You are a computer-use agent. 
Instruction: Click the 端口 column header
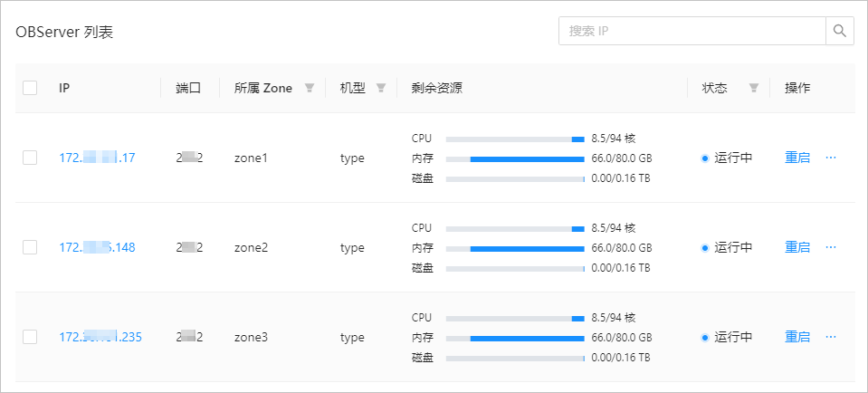point(188,88)
